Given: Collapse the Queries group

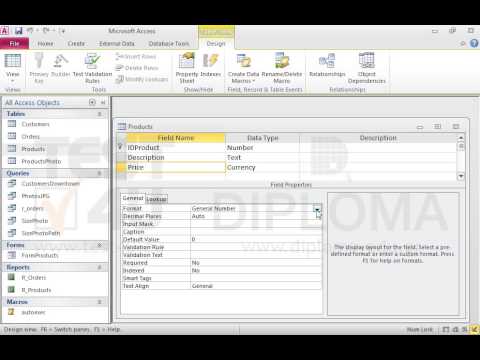Looking at the screenshot, I should 99,173.
